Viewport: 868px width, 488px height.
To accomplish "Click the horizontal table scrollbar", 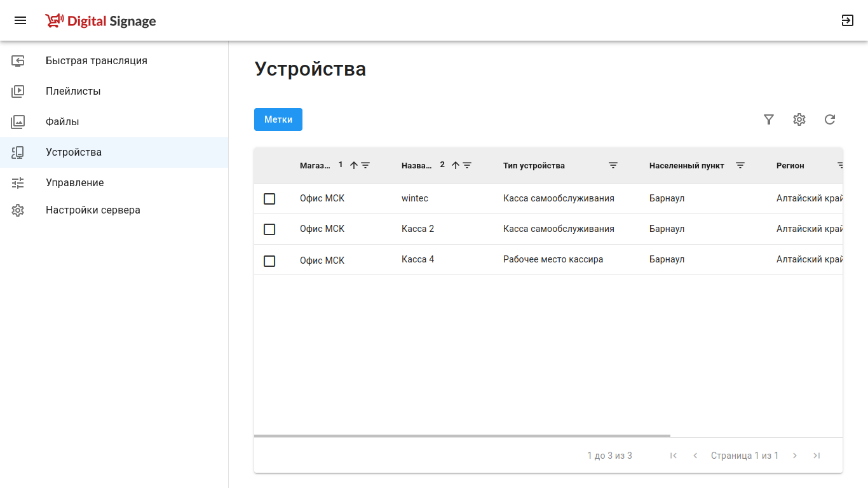I will tap(462, 436).
